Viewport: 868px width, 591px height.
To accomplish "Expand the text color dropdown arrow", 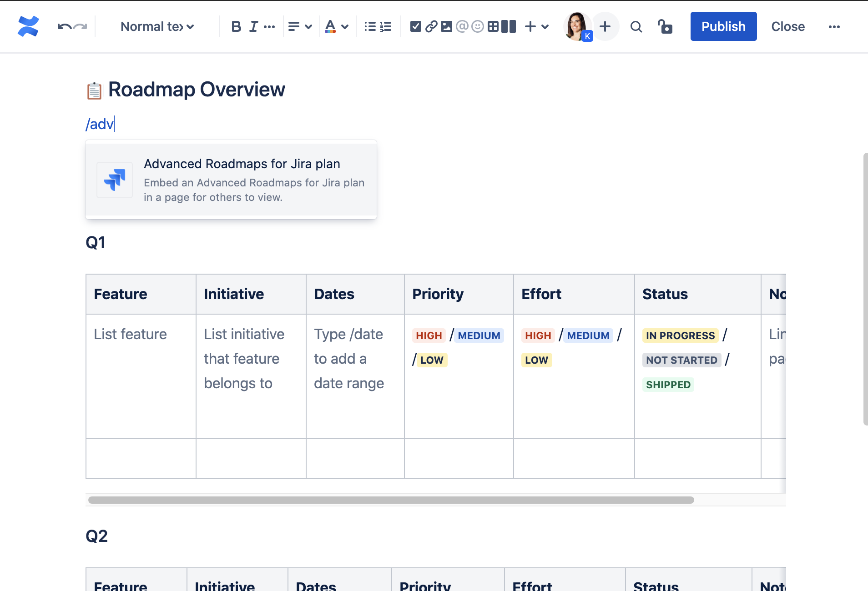I will (x=345, y=27).
